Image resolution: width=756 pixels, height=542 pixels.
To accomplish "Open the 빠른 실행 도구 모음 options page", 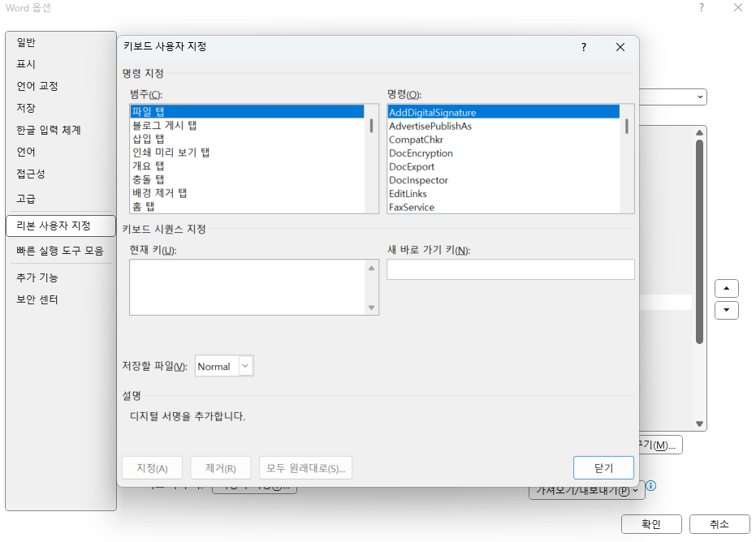I will 54,250.
